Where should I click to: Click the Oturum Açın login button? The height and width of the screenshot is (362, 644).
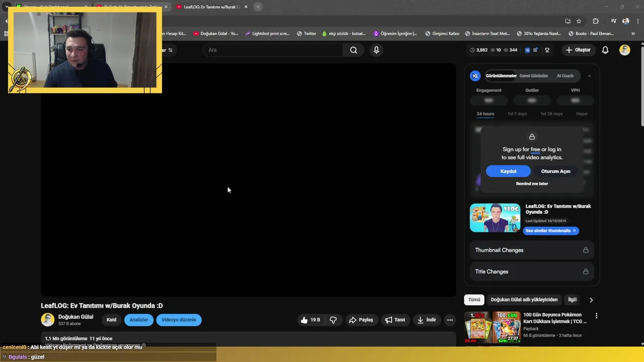[555, 171]
